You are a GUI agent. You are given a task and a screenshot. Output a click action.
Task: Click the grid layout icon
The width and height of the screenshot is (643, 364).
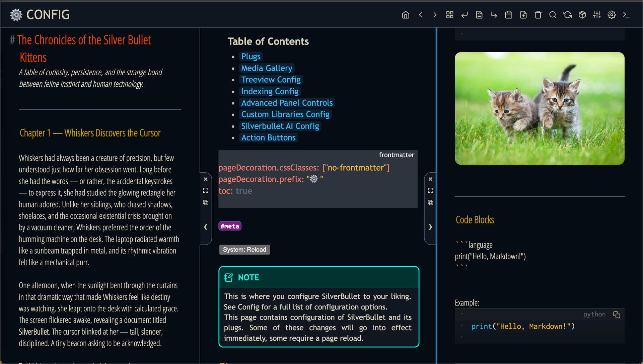coord(450,15)
